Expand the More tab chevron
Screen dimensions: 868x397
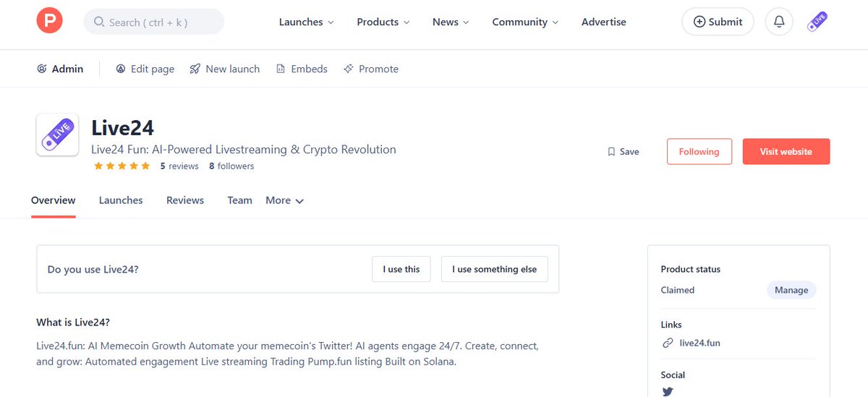299,201
